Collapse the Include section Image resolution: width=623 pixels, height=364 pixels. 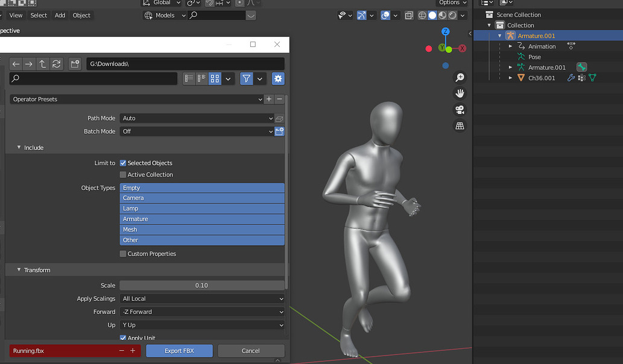click(19, 147)
